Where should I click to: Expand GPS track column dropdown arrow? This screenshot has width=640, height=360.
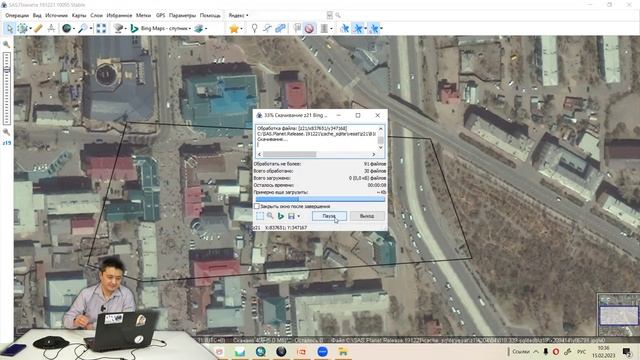(331, 28)
